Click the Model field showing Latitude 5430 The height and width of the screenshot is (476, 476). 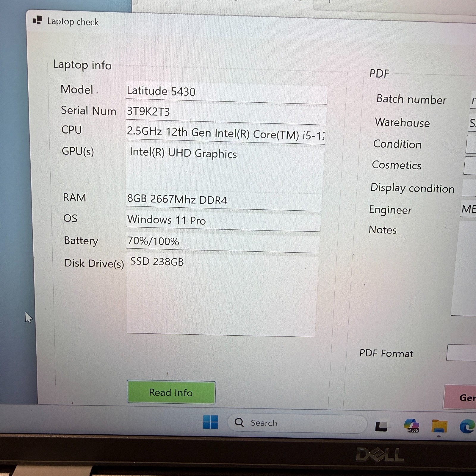[x=226, y=93]
